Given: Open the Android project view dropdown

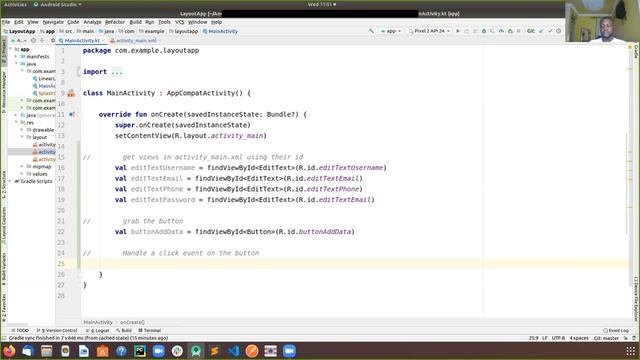Looking at the screenshot, I should pos(18,41).
